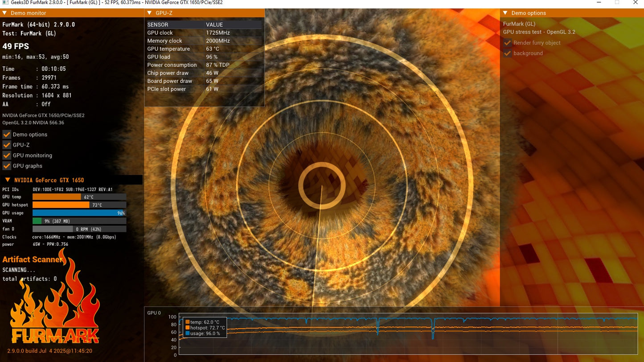Click the AA Off setting line

pyautogui.click(x=27, y=104)
